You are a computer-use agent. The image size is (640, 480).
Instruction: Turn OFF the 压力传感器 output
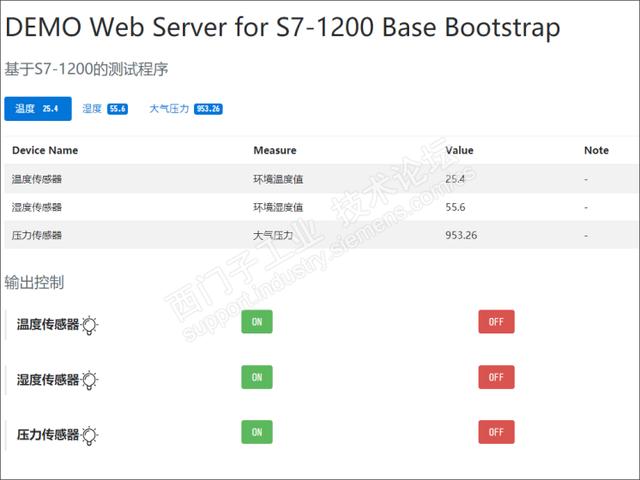[496, 432]
